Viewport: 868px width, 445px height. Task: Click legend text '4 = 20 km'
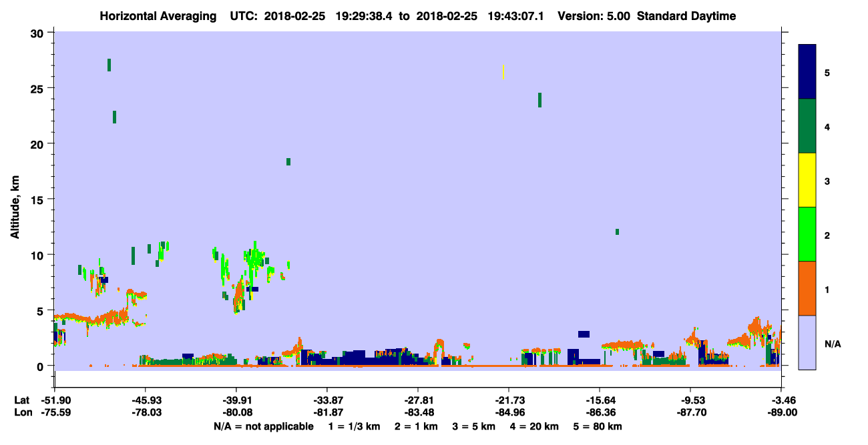534,426
